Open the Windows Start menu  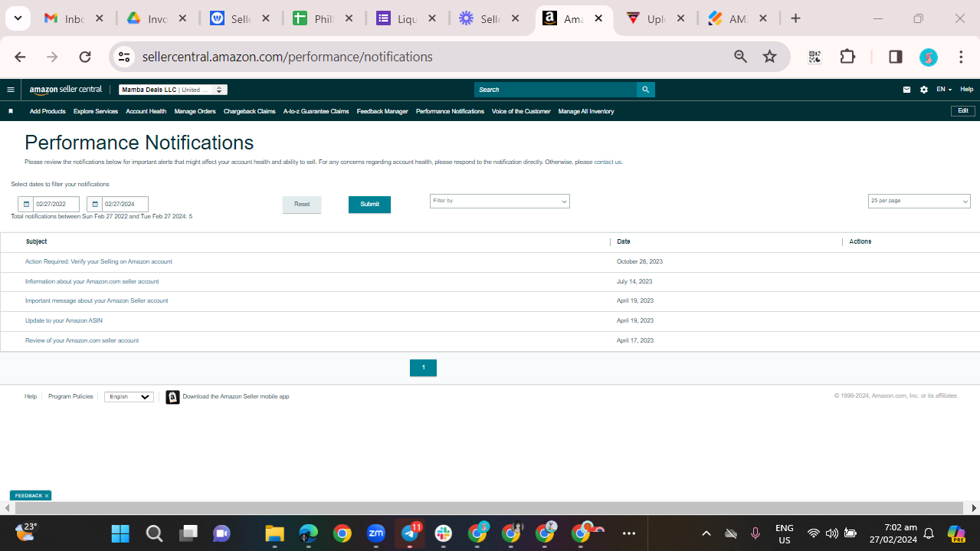(x=120, y=533)
